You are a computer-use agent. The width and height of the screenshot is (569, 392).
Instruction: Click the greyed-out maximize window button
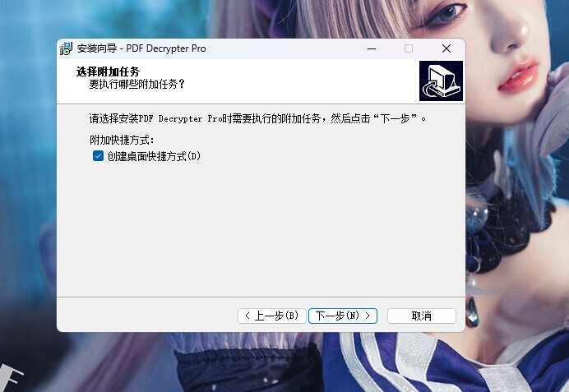pos(409,48)
